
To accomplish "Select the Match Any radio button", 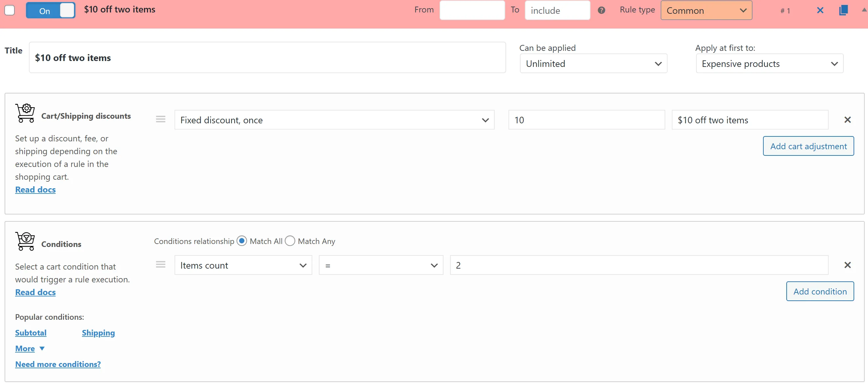I will pyautogui.click(x=290, y=241).
